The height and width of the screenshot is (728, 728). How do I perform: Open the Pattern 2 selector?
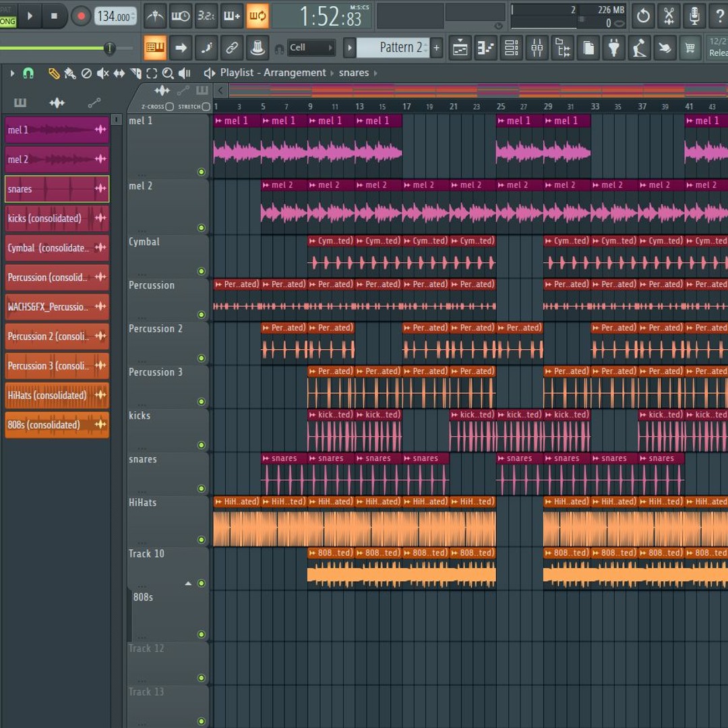394,48
